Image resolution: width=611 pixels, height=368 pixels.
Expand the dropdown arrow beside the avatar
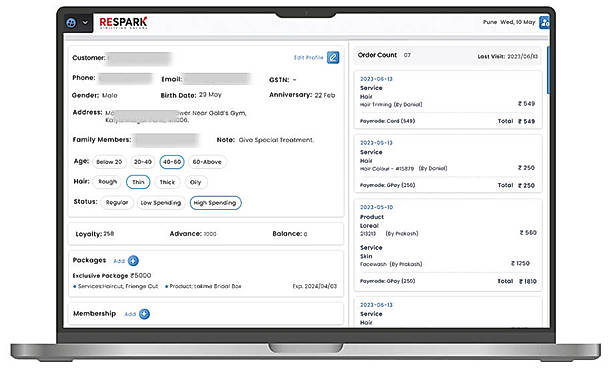(x=85, y=23)
